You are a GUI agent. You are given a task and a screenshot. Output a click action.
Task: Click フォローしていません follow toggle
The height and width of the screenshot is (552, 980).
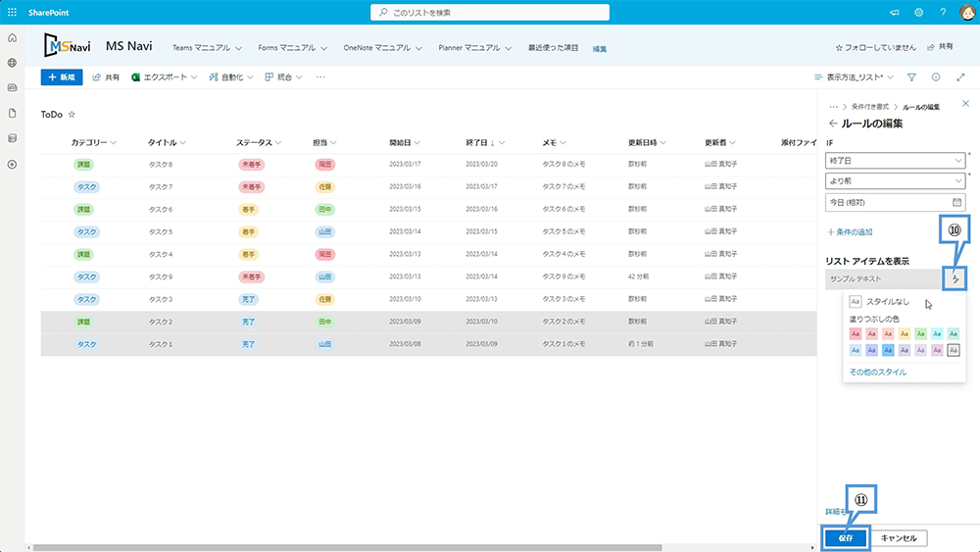click(x=875, y=47)
